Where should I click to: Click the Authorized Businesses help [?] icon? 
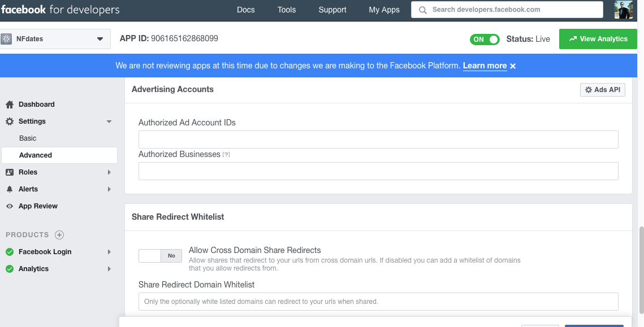(x=226, y=155)
